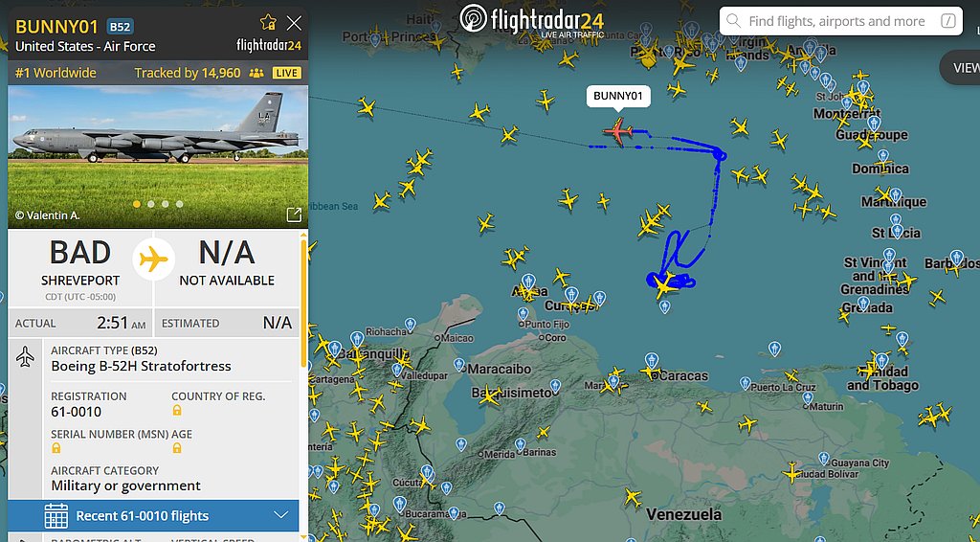Click the Flightradar24 logo at top
This screenshot has width=980, height=542.
point(532,20)
